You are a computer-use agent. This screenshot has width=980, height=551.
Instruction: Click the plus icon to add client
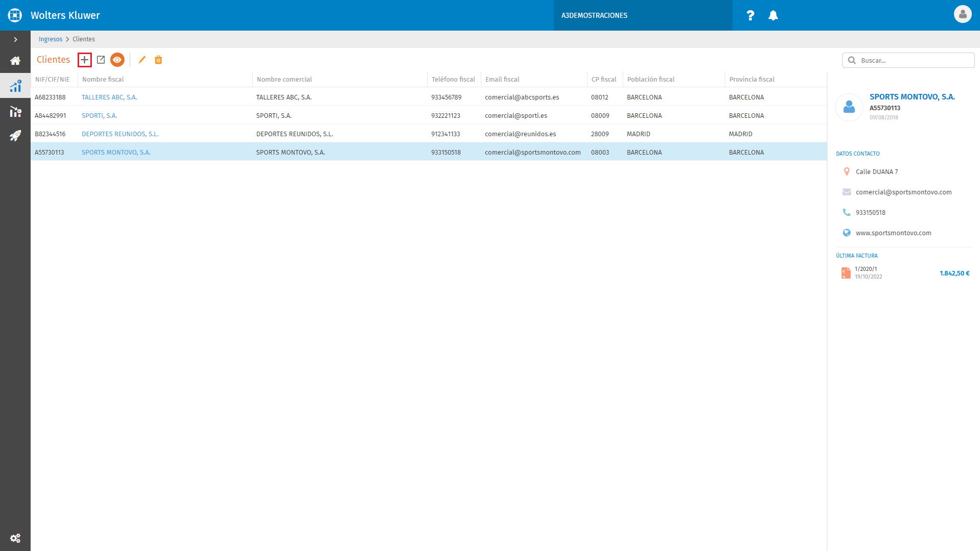coord(85,60)
